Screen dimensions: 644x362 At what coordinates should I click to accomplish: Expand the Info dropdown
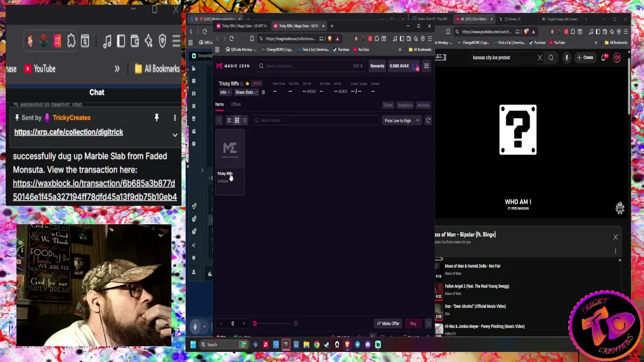(x=225, y=93)
